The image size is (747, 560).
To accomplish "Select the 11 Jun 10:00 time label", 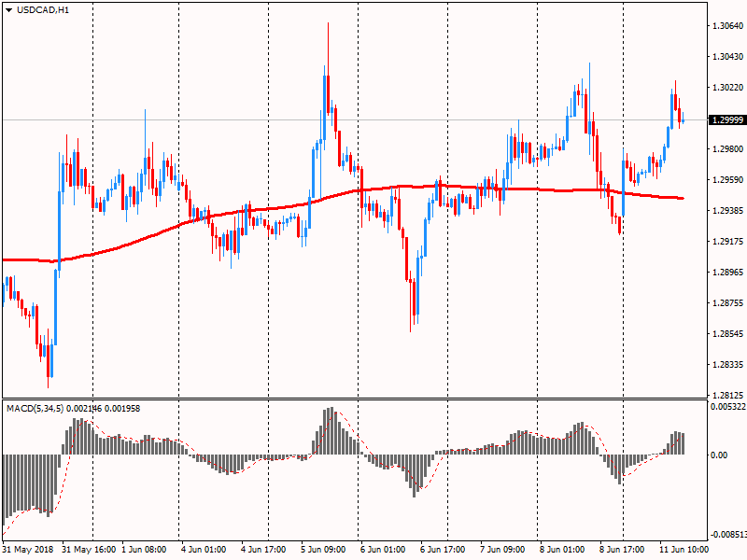I will pos(684,550).
